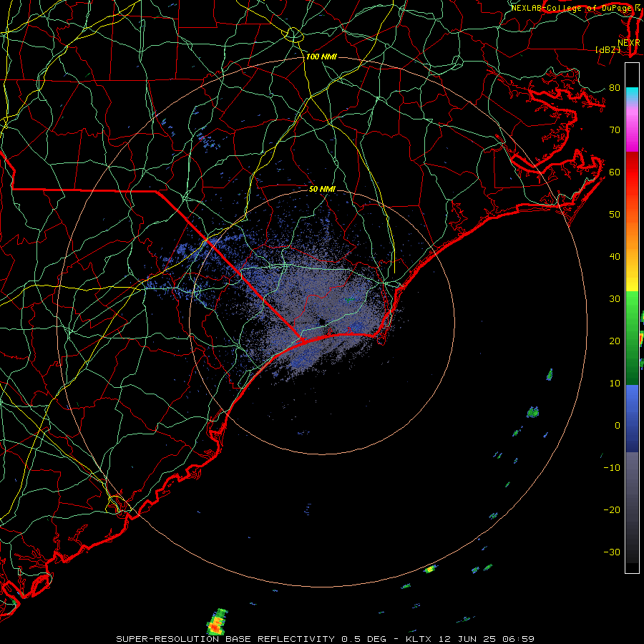Click the 70 value on the color scale
Image resolution: width=644 pixels, height=644 pixels.
[615, 130]
